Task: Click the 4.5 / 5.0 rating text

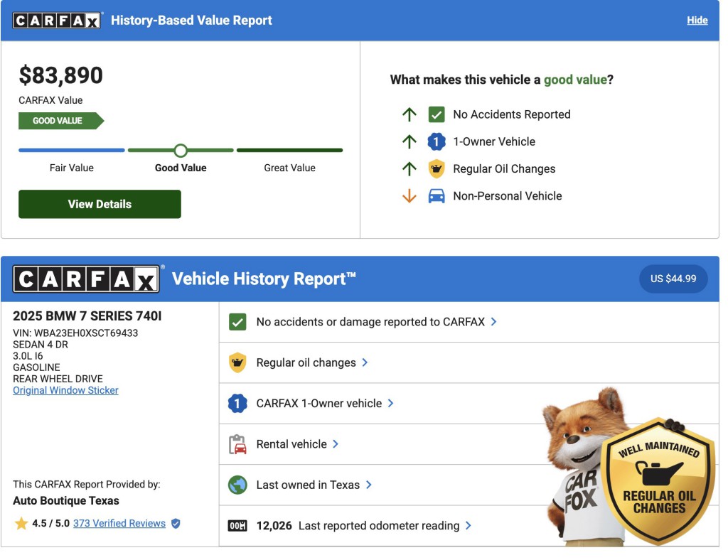Action: [x=50, y=524]
